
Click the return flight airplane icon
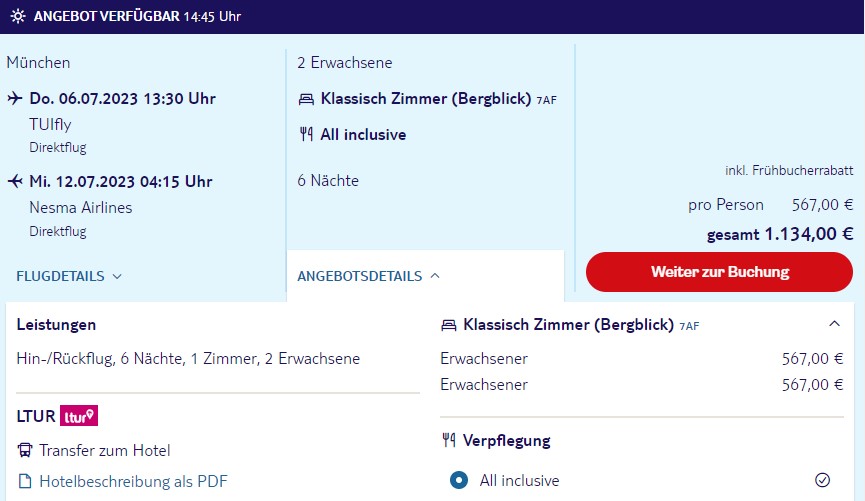point(15,181)
